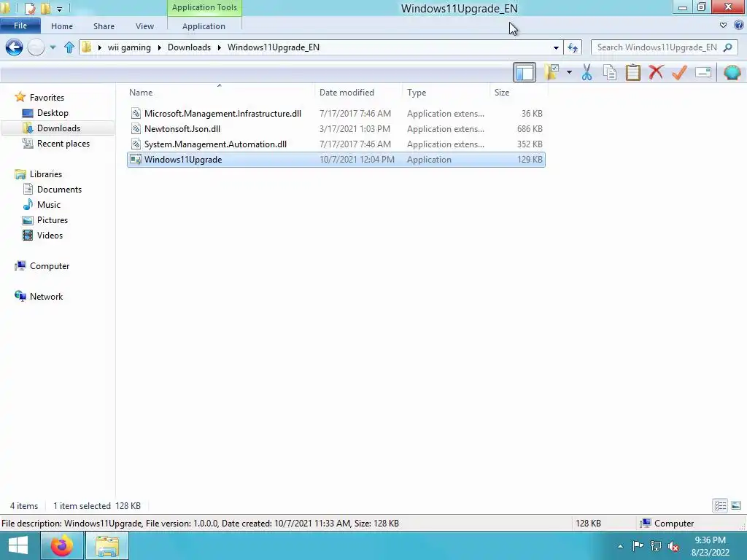
Task: Launch Firefox from the taskbar
Action: tap(62, 545)
